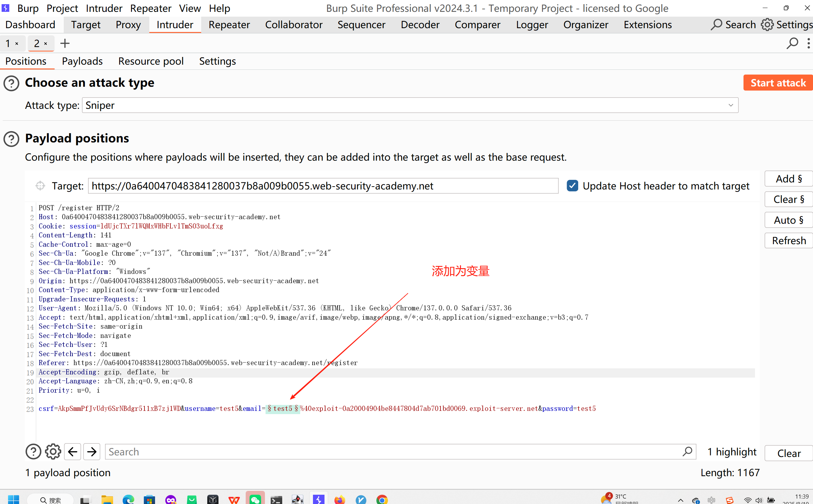Open the Resource pool tab
The image size is (813, 504).
click(151, 61)
